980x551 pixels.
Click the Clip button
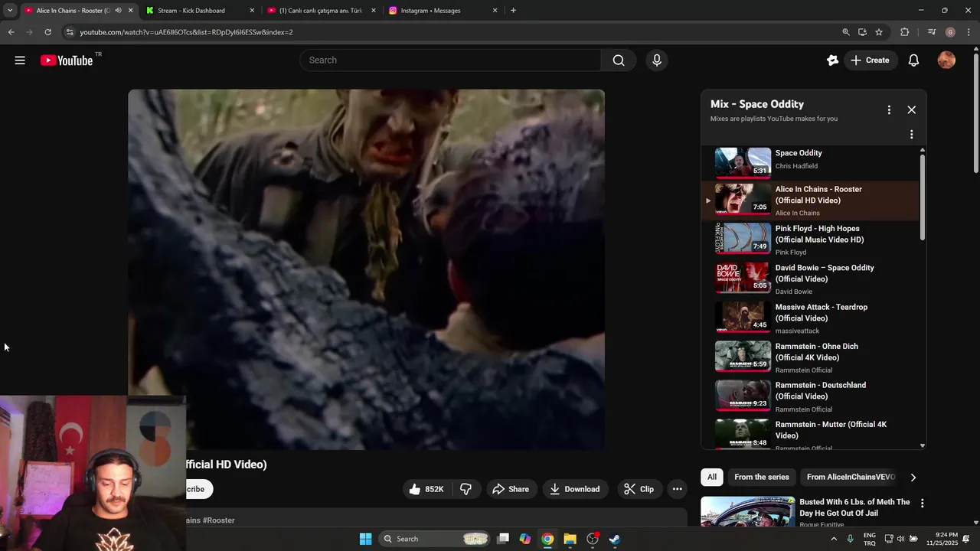639,489
